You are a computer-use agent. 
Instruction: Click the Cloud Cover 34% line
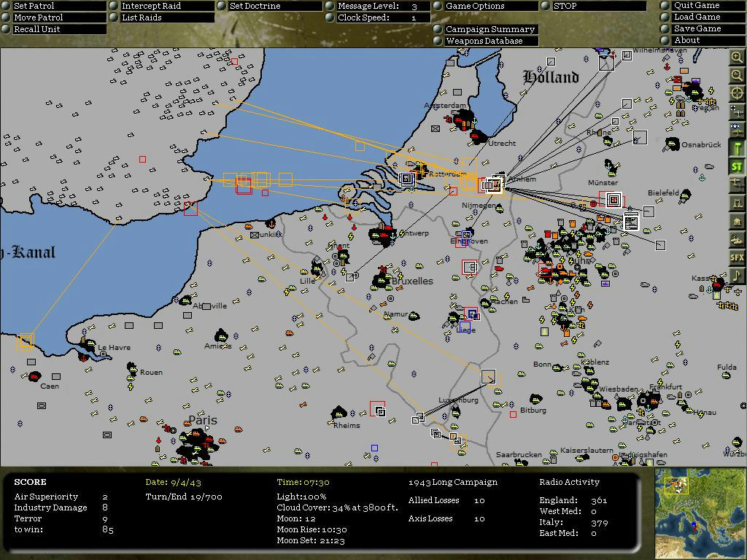pyautogui.click(x=337, y=507)
